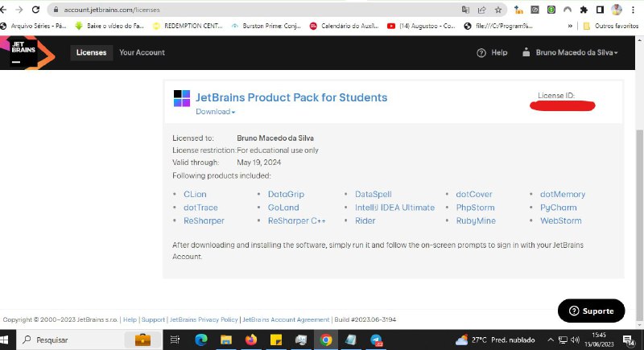The height and width of the screenshot is (350, 644).
Task: Click the JetBrains logo
Action: (26, 52)
